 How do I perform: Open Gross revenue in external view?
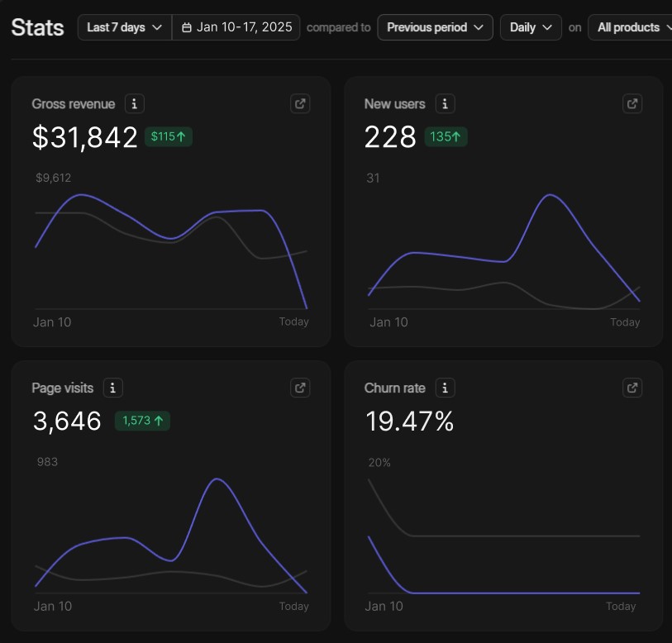300,104
